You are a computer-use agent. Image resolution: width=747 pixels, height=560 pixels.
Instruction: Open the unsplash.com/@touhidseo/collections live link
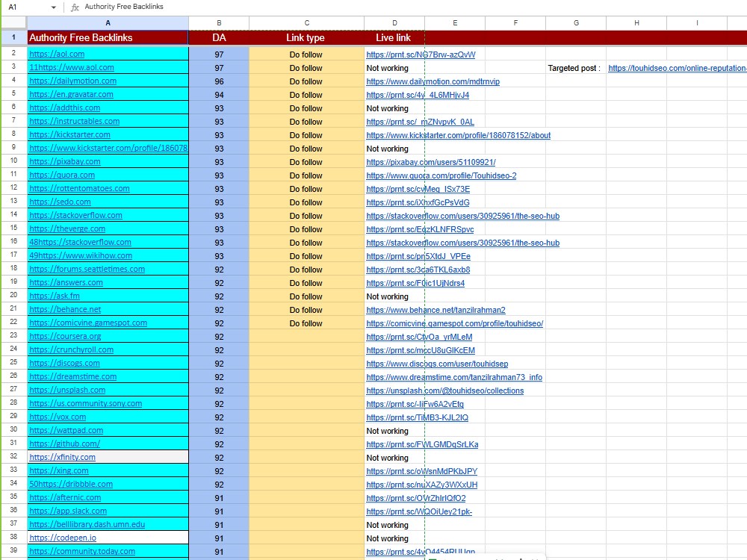[x=445, y=391]
